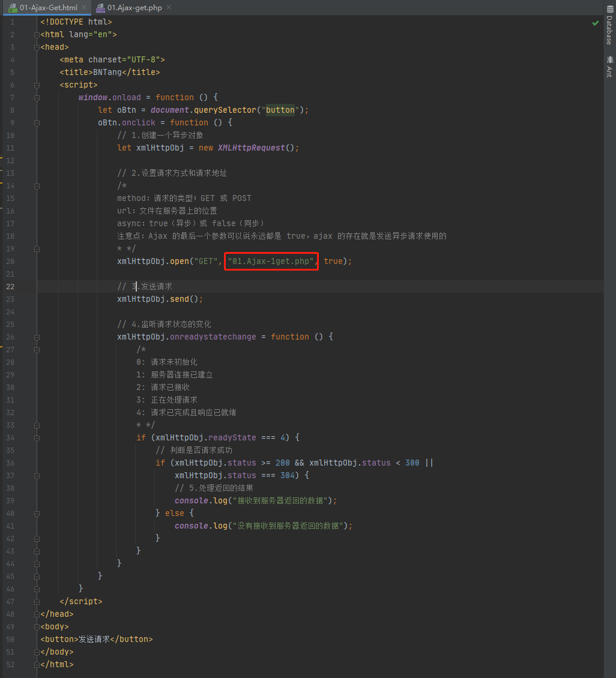Image resolution: width=616 pixels, height=678 pixels.
Task: Click the green inspection checkmark icon
Action: pyautogui.click(x=595, y=22)
